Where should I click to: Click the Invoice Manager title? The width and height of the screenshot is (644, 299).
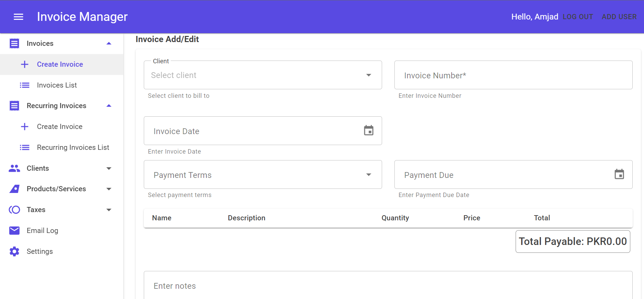coord(82,17)
